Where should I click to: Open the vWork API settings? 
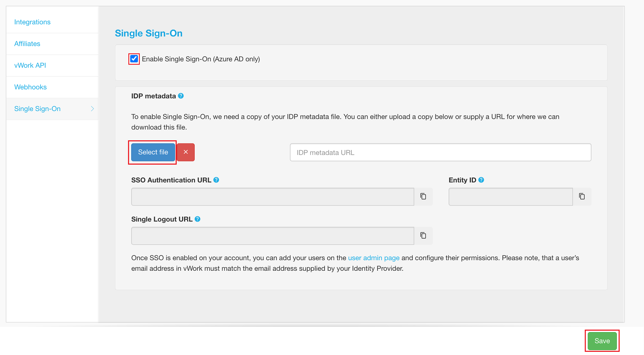tap(30, 65)
